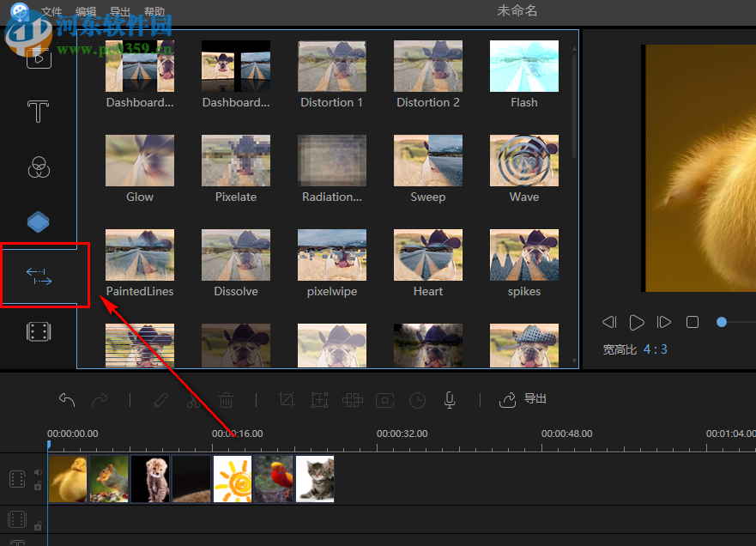Open the Text panel in sidebar
The height and width of the screenshot is (546, 756).
click(x=38, y=111)
